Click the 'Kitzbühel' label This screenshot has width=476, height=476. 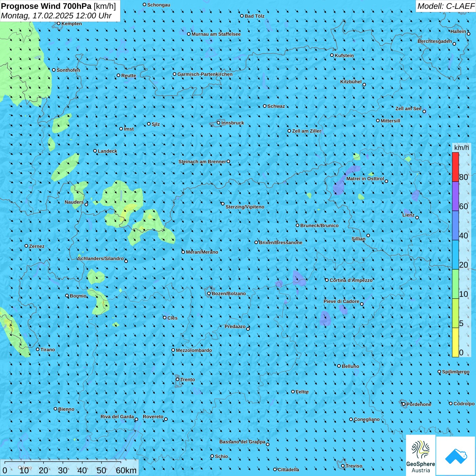point(351,82)
